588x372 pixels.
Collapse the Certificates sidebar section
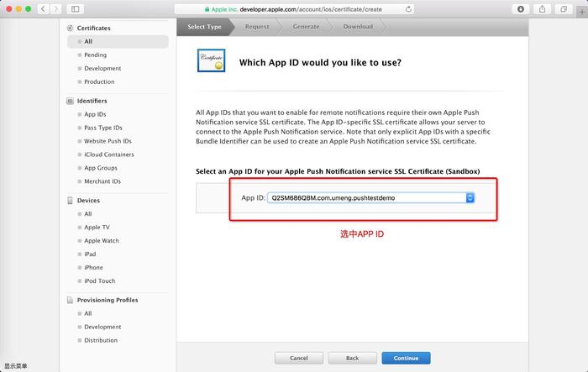click(93, 28)
